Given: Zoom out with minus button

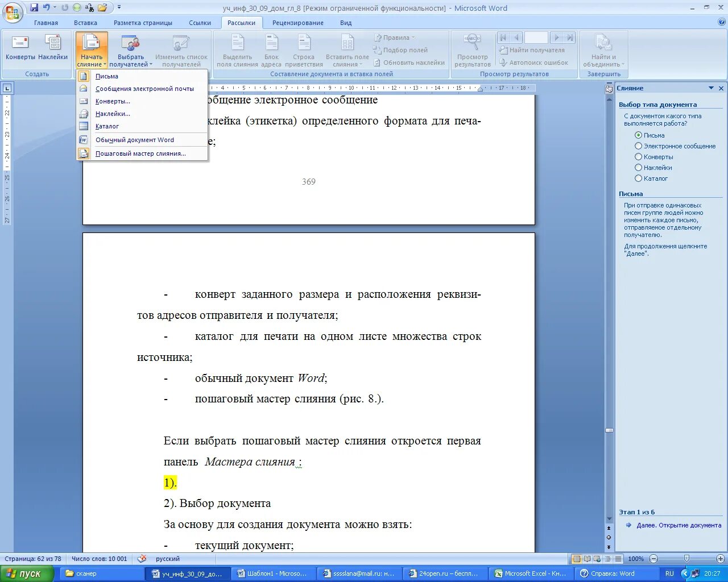Looking at the screenshot, I should pyautogui.click(x=653, y=559).
